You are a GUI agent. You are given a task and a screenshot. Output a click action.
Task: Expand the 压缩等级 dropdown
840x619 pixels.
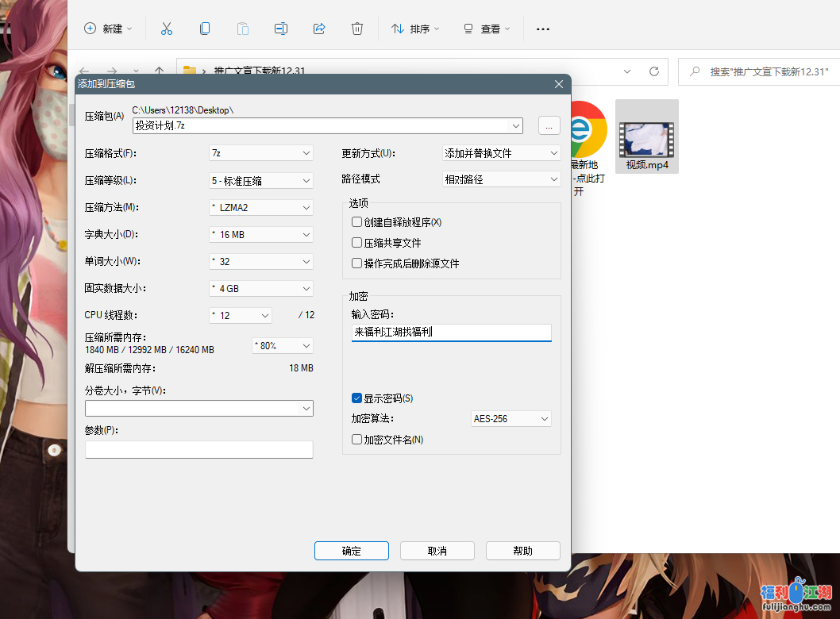(260, 181)
